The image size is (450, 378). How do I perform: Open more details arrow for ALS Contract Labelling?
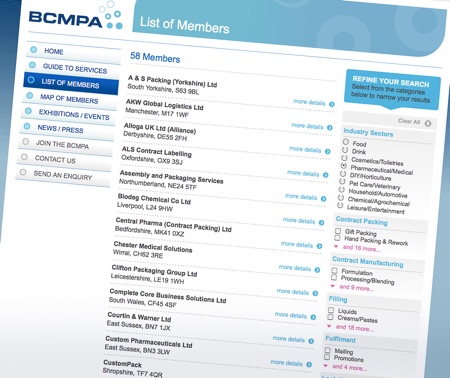[326, 175]
